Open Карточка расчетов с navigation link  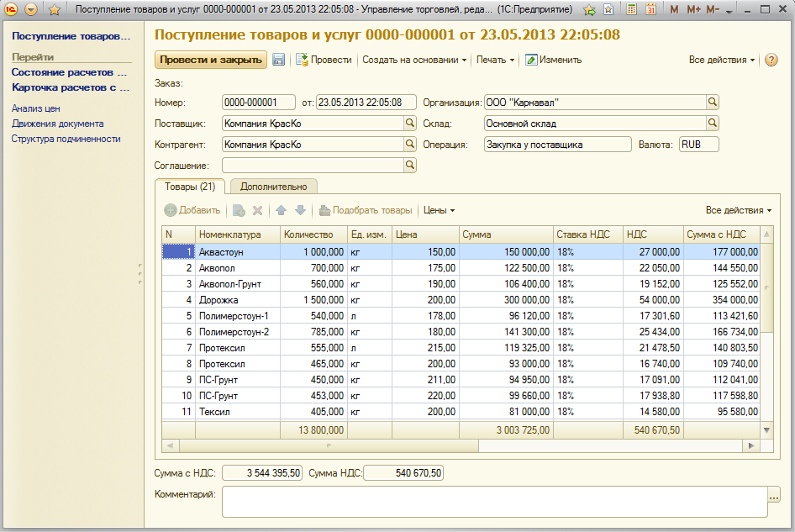(71, 87)
